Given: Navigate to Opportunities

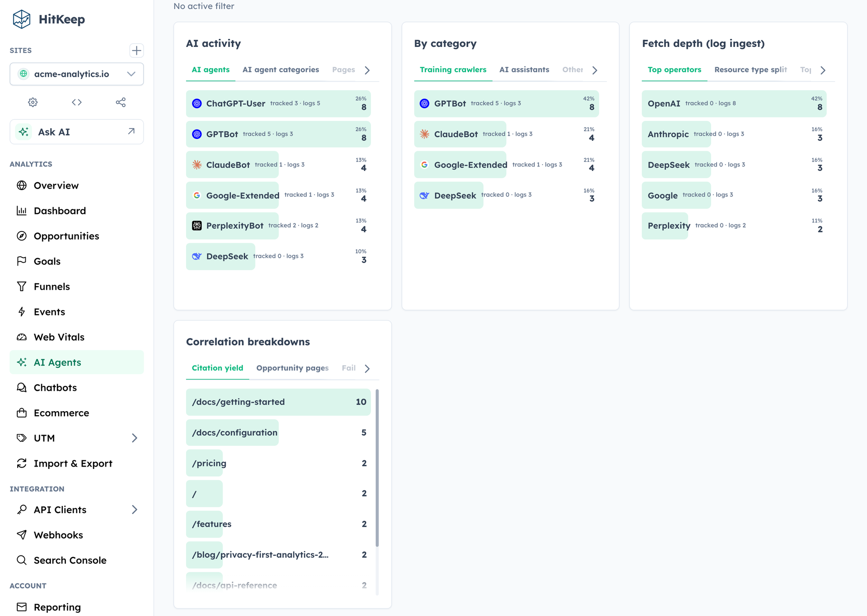Looking at the screenshot, I should (77, 236).
